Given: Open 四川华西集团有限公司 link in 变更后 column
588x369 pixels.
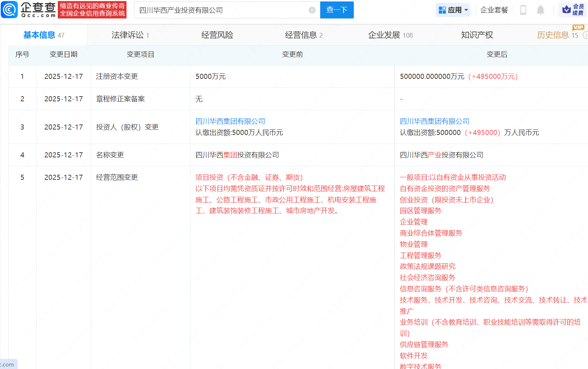Looking at the screenshot, I should [434, 121].
